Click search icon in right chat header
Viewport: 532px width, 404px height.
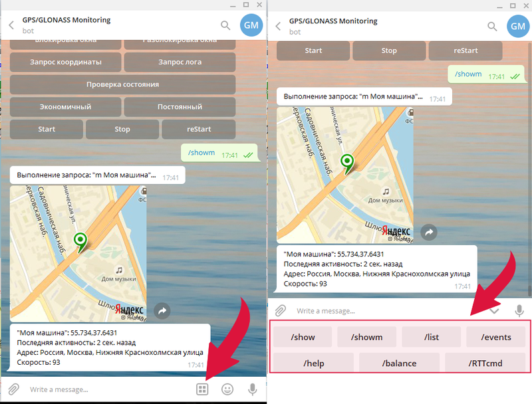click(x=492, y=26)
